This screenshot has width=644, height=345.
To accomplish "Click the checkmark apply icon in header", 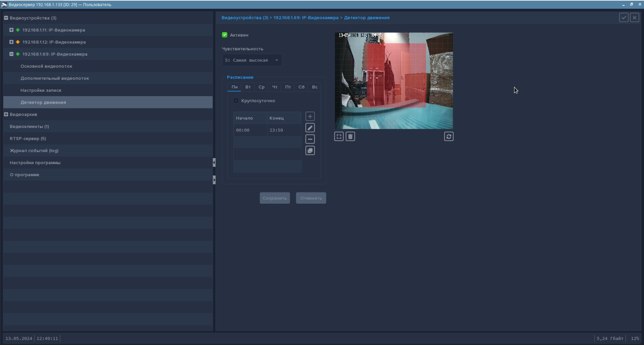I will (x=624, y=18).
